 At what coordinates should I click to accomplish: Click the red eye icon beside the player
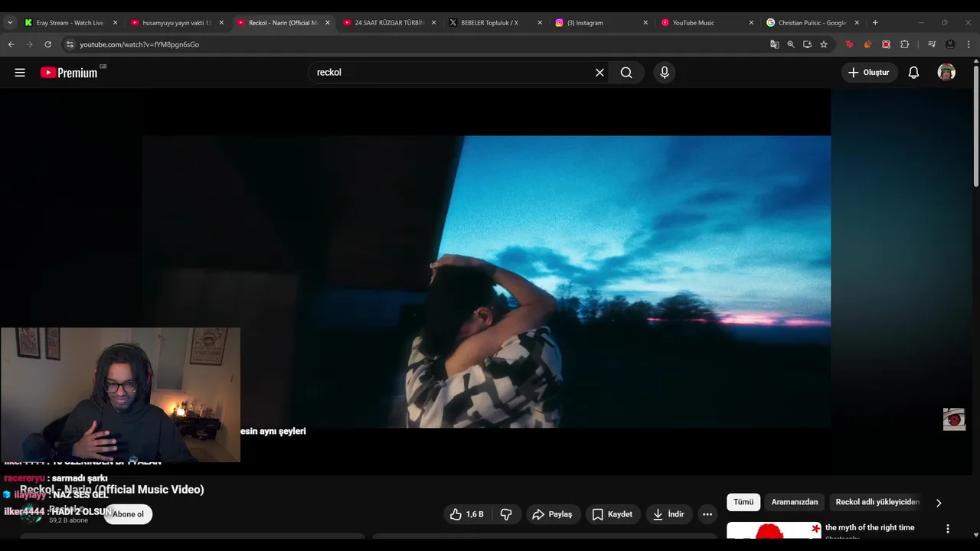click(x=954, y=419)
